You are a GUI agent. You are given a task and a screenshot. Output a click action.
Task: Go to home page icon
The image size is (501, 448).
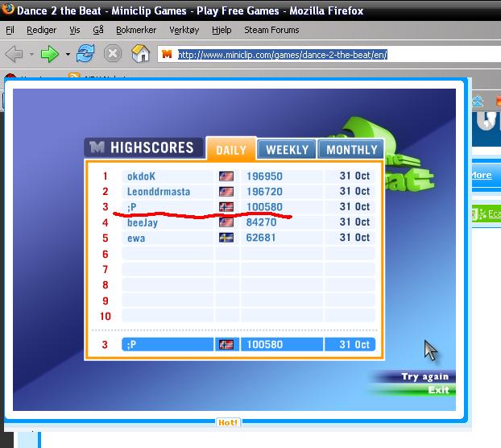[141, 53]
